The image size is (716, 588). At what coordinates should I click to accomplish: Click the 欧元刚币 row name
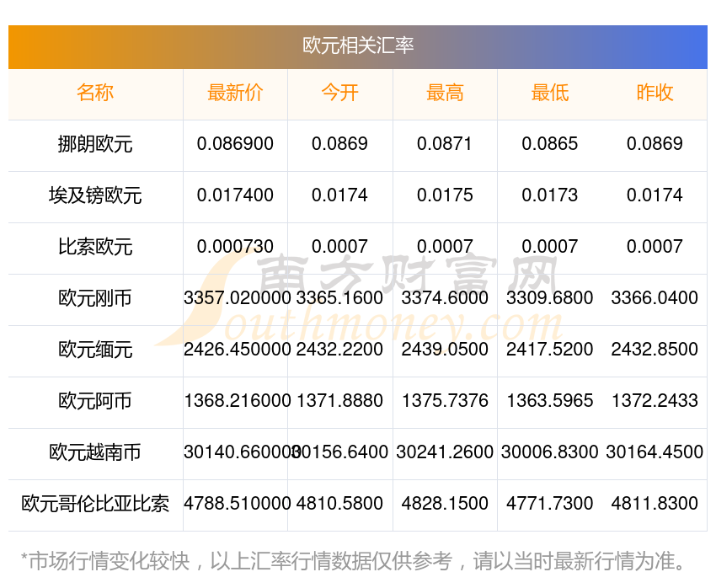click(x=95, y=298)
